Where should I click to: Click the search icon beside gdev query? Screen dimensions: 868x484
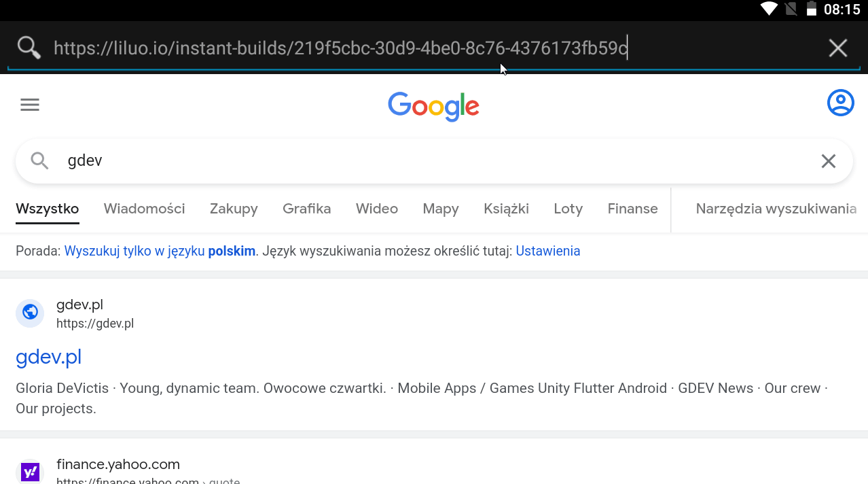tap(39, 160)
